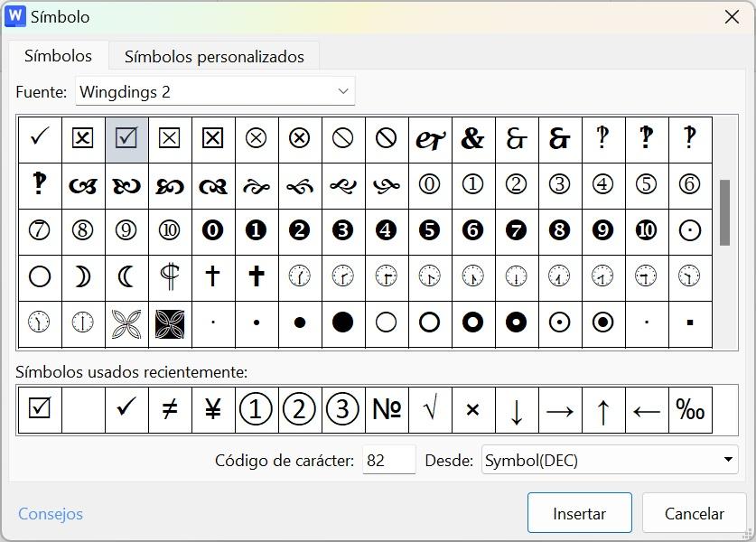The height and width of the screenshot is (542, 756).
Task: Click the bold ampersand symbol
Action: (472, 138)
